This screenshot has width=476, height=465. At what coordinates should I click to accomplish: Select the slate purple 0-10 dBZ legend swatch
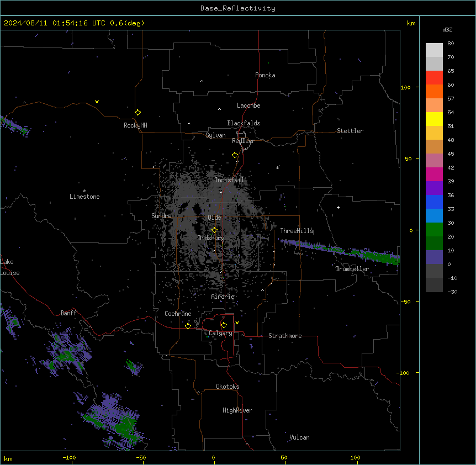(x=434, y=257)
